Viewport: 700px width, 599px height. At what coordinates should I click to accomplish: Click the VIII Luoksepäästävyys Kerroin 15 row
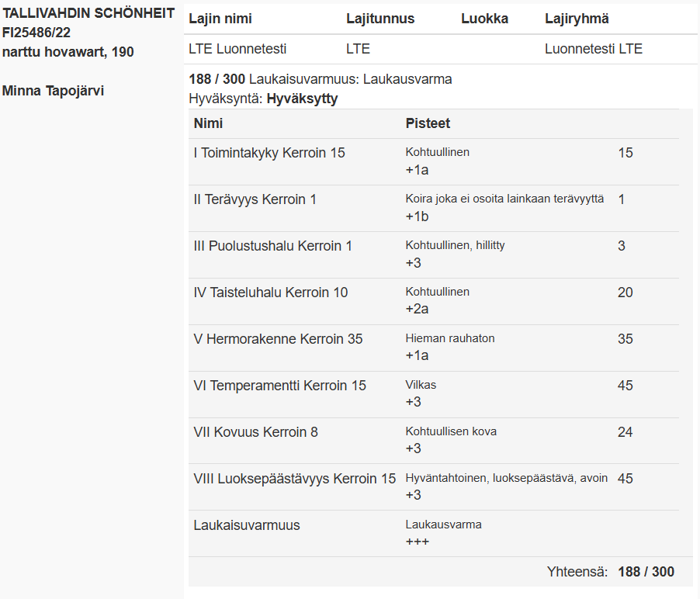point(434,487)
